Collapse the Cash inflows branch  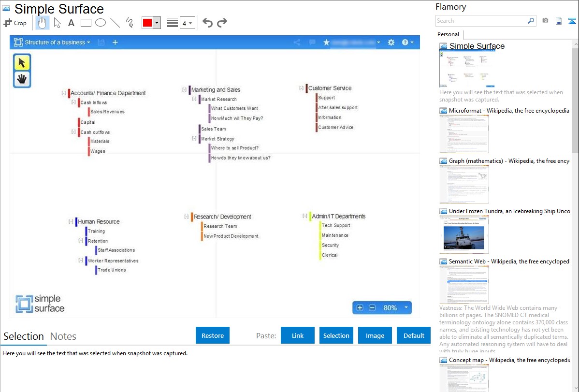[x=73, y=102]
